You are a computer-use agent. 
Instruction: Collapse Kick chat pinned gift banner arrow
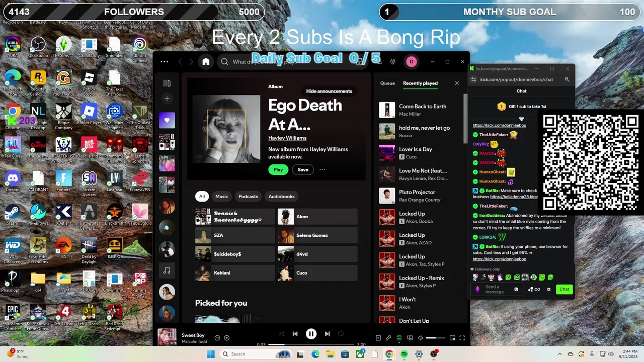[522, 119]
